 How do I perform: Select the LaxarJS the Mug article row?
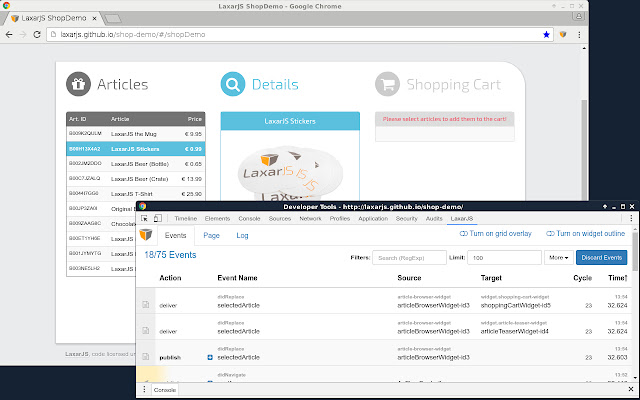coord(136,134)
